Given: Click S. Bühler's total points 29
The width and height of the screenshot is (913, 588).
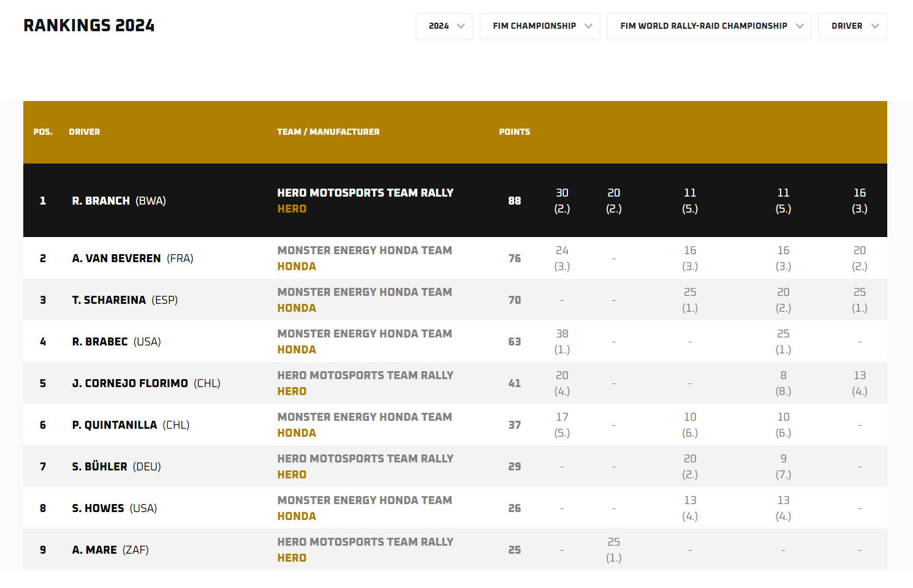Looking at the screenshot, I should click(515, 467).
